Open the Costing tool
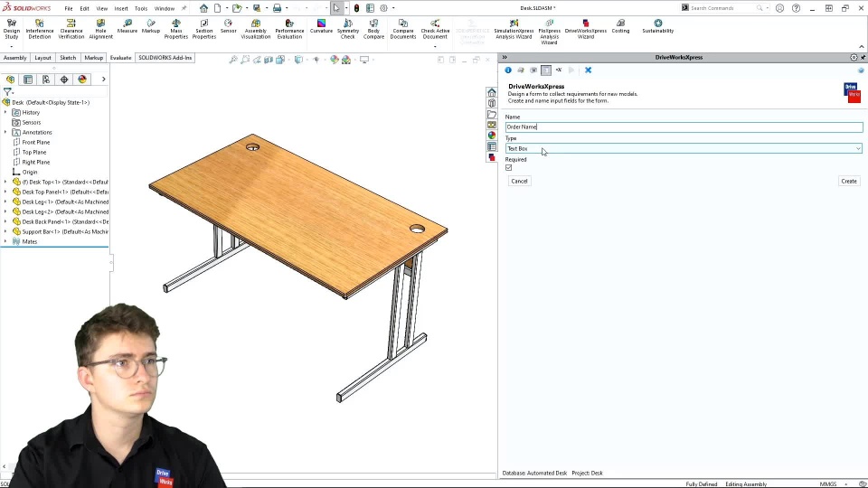This screenshot has width=868, height=488. pos(620,26)
